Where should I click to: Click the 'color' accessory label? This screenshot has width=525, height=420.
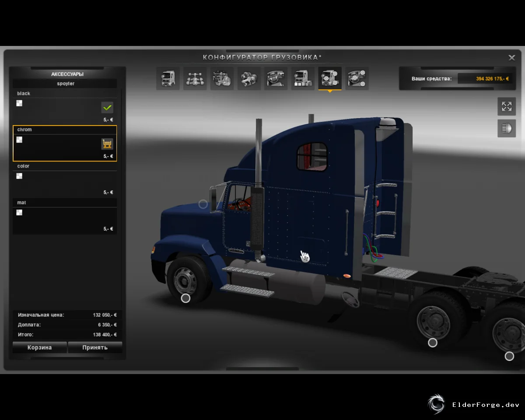(23, 166)
